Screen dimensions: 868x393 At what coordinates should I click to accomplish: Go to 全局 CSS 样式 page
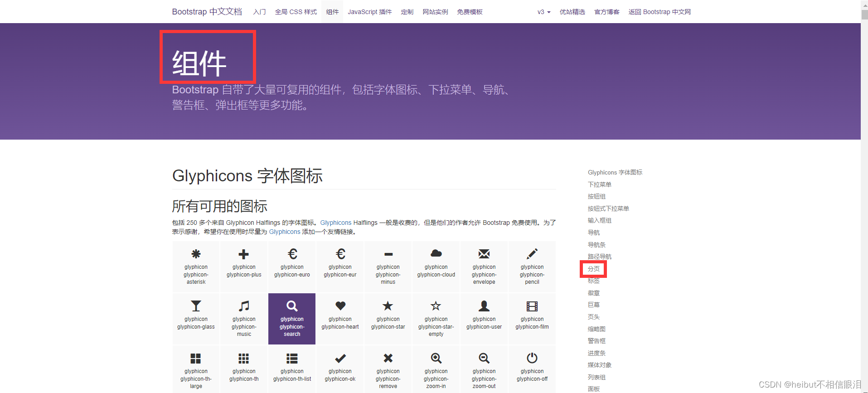click(x=296, y=12)
